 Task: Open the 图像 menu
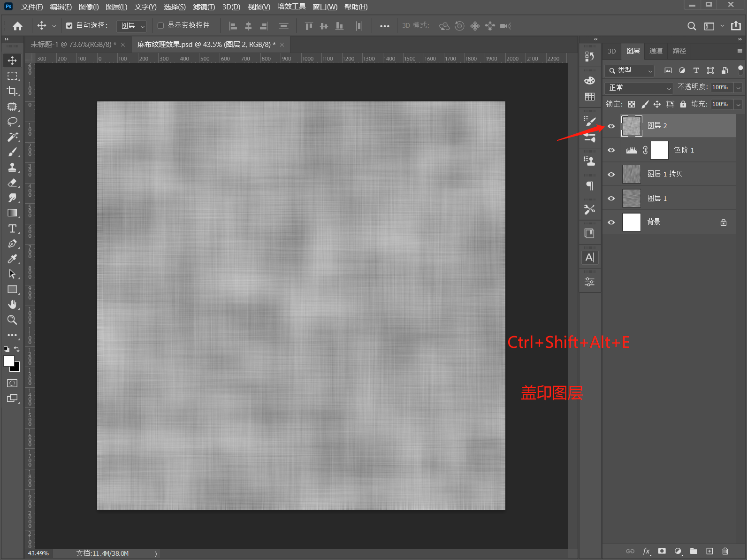(x=89, y=7)
